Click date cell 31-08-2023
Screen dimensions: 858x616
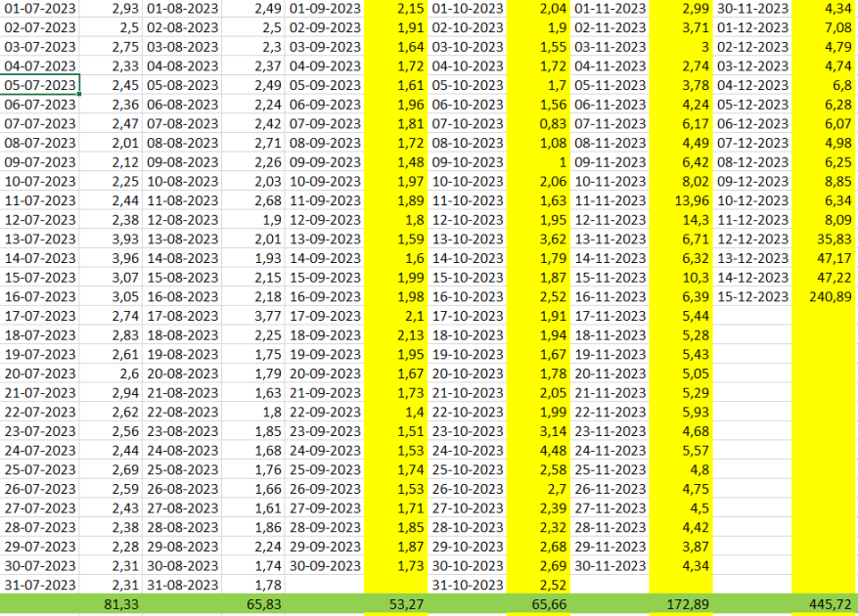tap(183, 585)
